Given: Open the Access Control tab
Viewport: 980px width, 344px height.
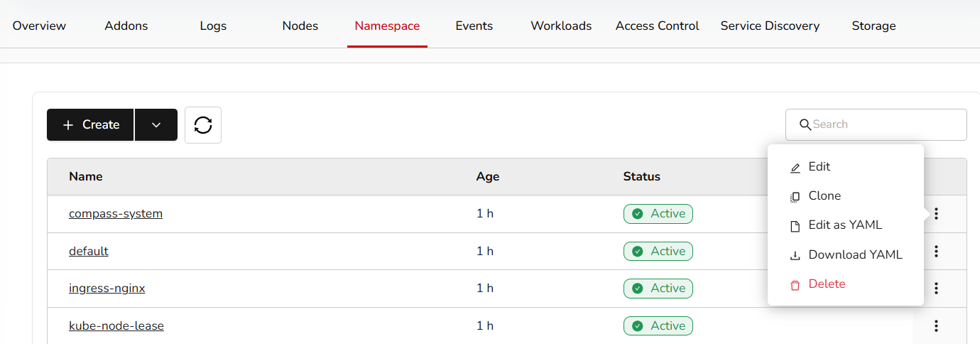Looking at the screenshot, I should pos(657,26).
